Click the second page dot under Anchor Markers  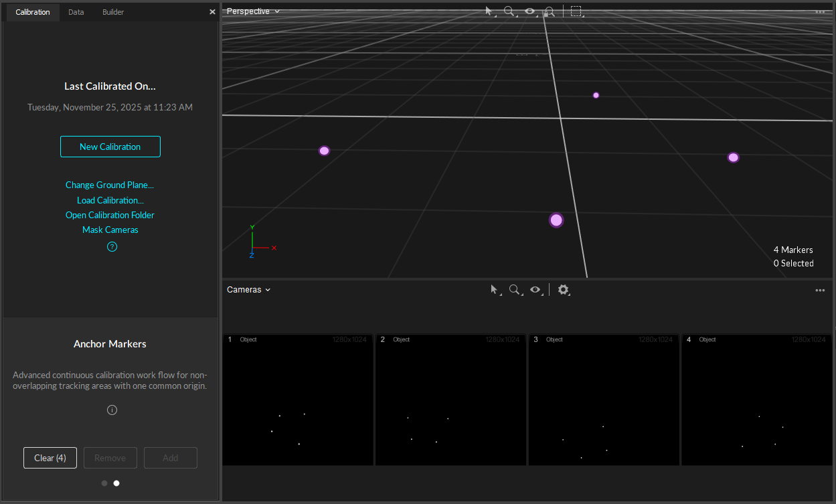pos(116,483)
